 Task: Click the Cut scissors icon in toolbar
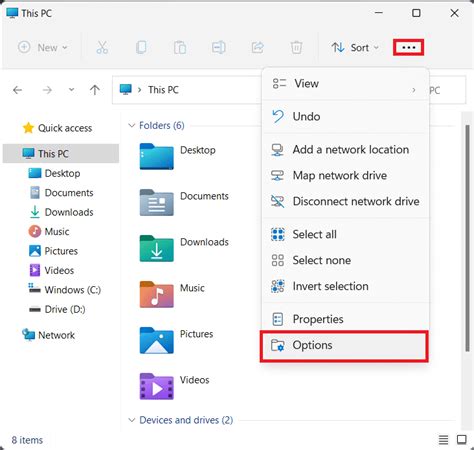click(x=102, y=47)
